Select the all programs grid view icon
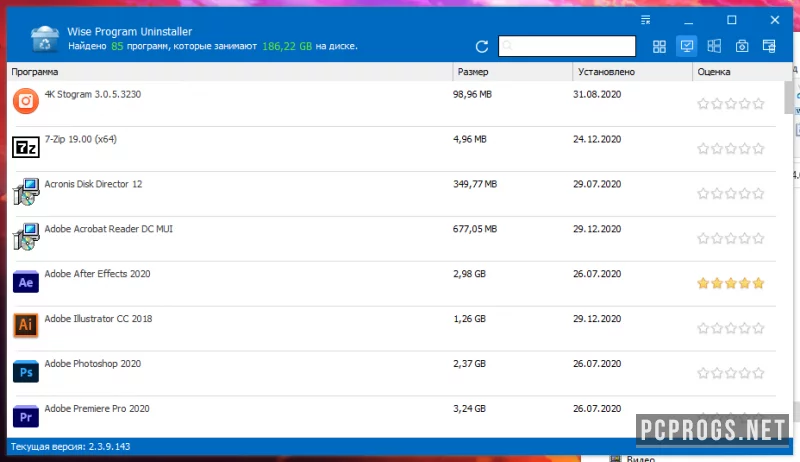 659,46
